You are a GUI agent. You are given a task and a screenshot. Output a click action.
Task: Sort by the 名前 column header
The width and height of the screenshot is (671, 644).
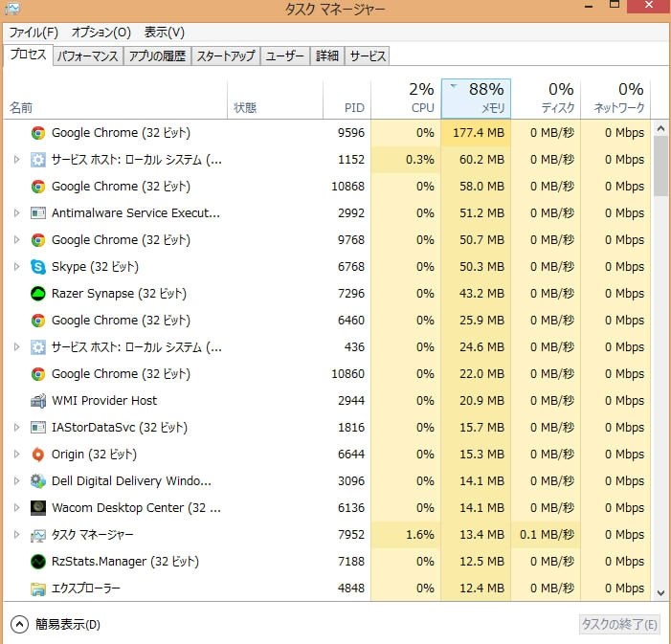pyautogui.click(x=116, y=99)
